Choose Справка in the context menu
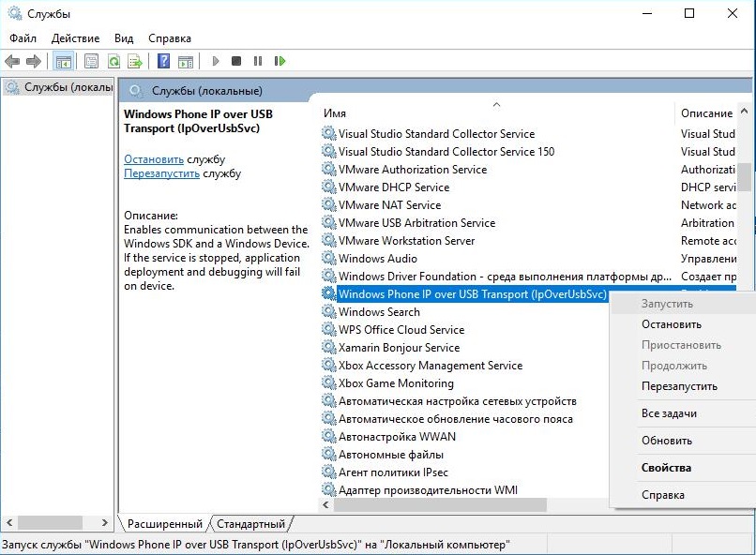 [x=663, y=495]
